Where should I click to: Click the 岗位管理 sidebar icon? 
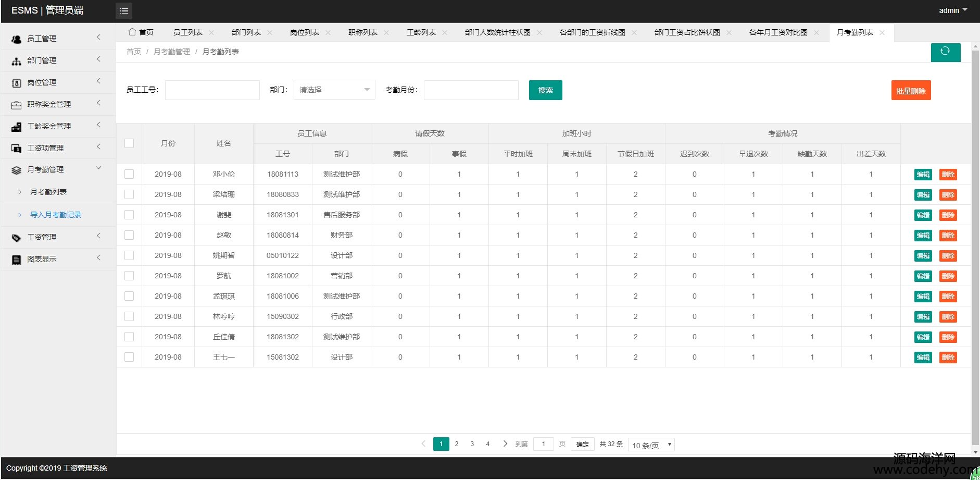tap(16, 83)
